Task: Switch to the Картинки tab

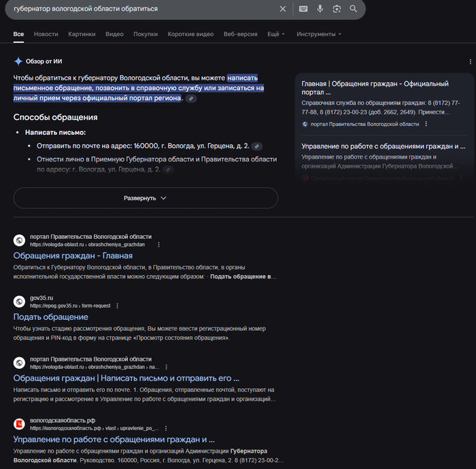Action: (82, 34)
